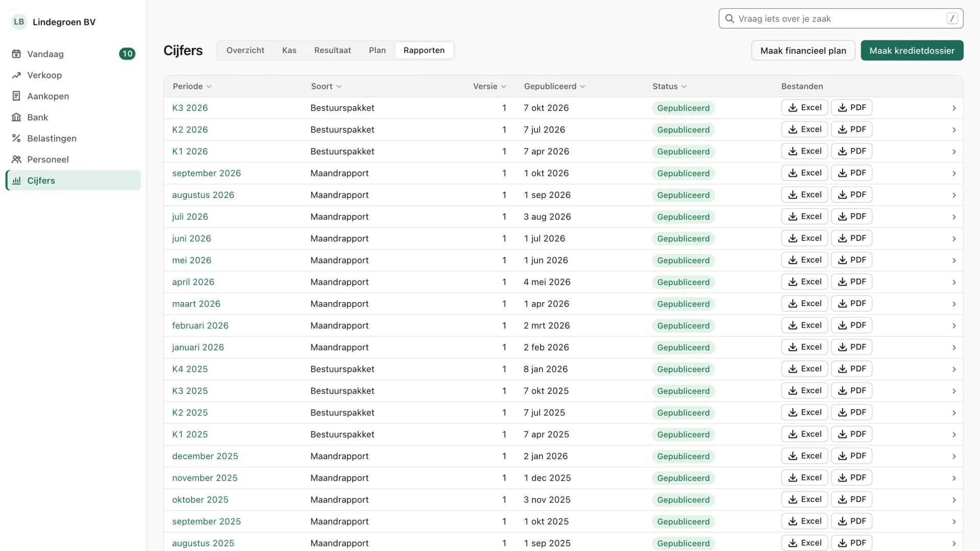Screen dimensions: 980x551
Task: Open the Bank section
Action: point(73,117)
